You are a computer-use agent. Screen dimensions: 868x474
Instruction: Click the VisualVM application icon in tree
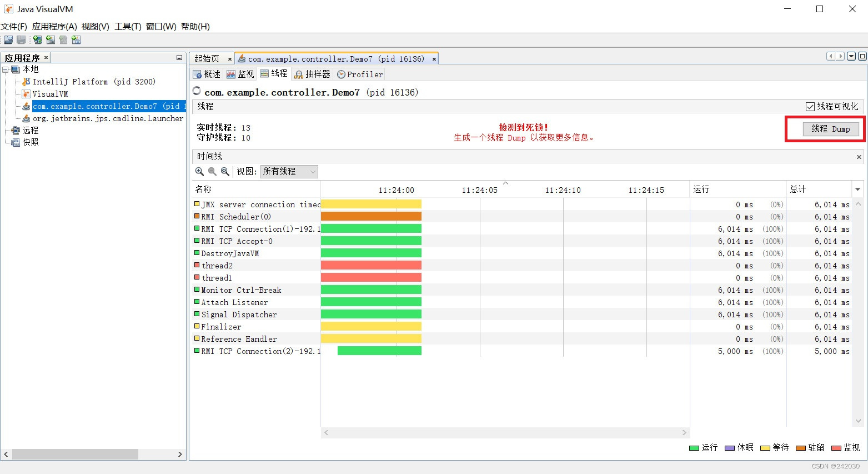coord(26,94)
